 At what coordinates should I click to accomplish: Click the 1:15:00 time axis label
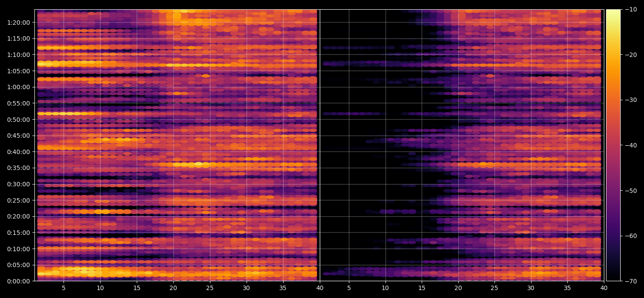coord(18,38)
